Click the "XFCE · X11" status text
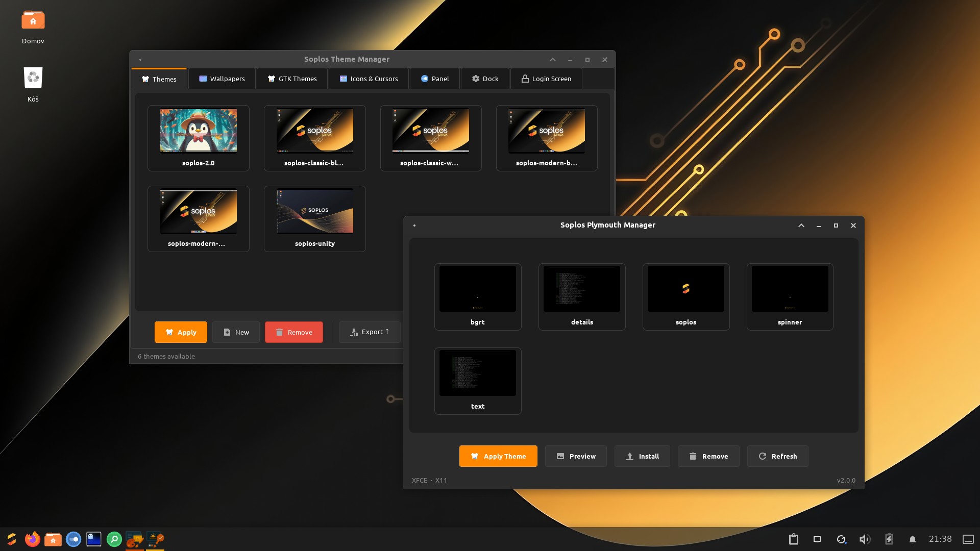The width and height of the screenshot is (980, 551). click(429, 480)
